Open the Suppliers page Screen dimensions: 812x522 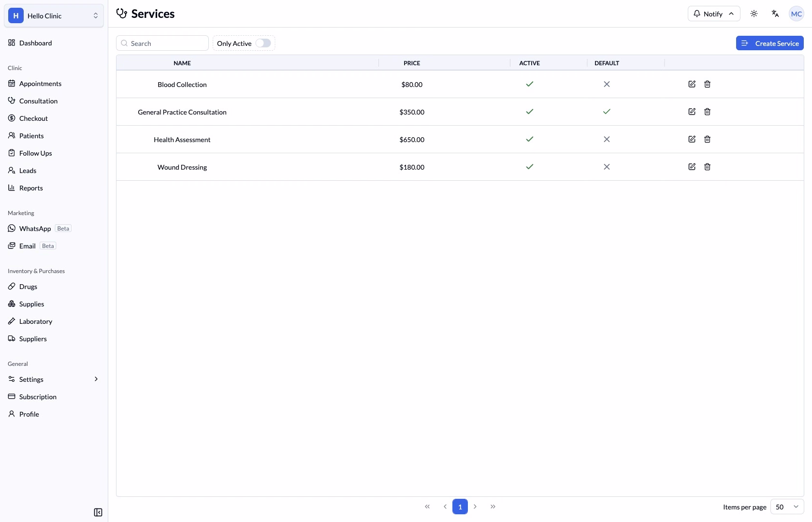pos(54,339)
